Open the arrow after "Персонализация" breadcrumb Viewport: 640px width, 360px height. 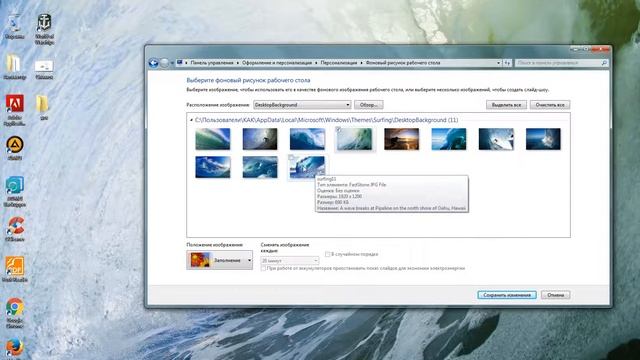[361, 63]
